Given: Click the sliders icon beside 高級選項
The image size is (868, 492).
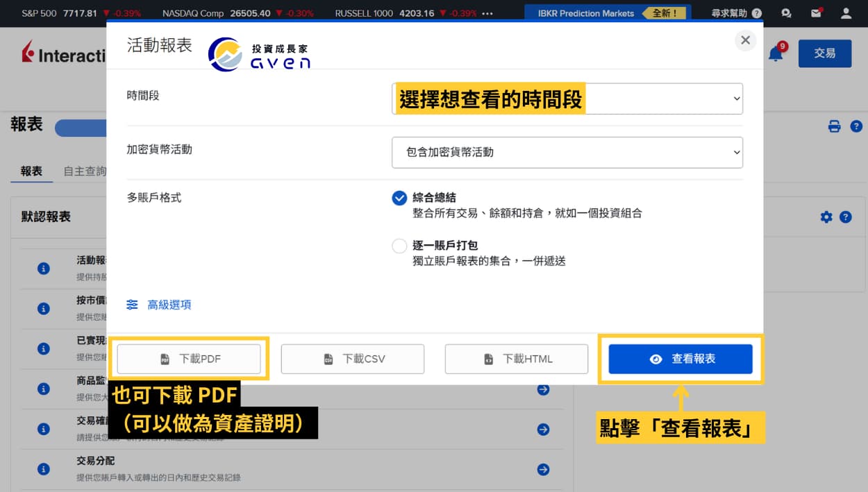Looking at the screenshot, I should pos(133,305).
